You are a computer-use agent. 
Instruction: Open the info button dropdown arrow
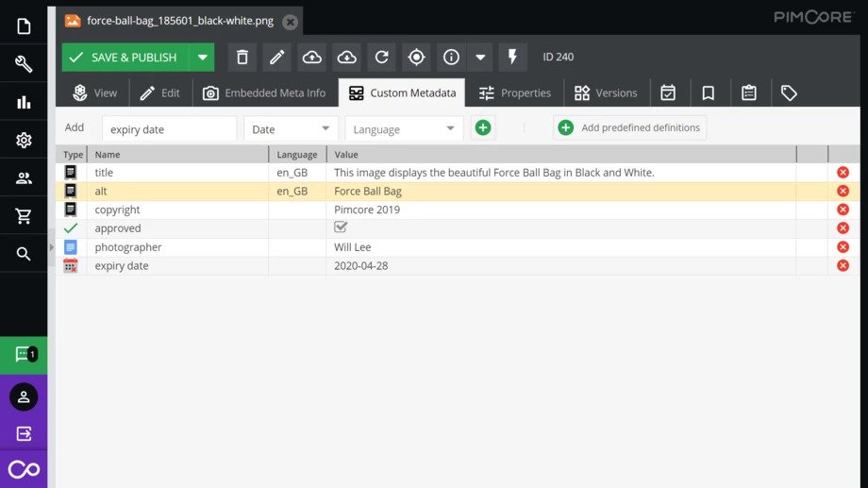point(480,57)
